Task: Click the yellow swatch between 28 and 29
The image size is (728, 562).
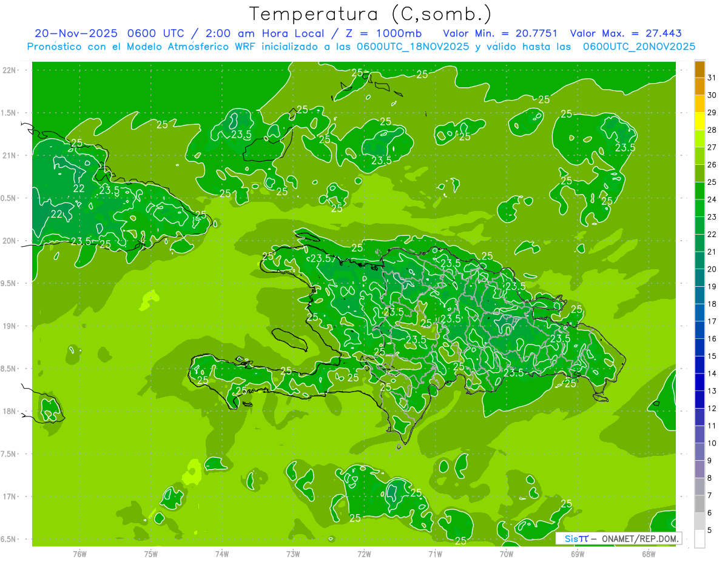Action: click(699, 121)
